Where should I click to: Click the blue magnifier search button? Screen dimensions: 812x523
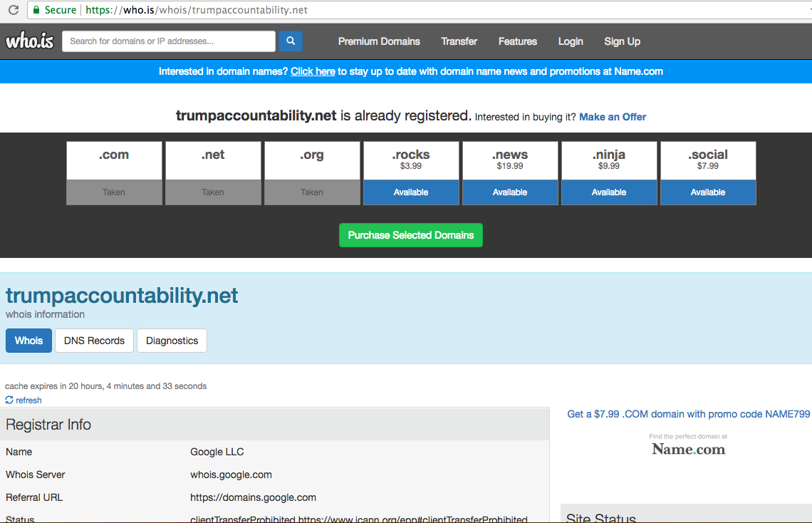pyautogui.click(x=291, y=41)
